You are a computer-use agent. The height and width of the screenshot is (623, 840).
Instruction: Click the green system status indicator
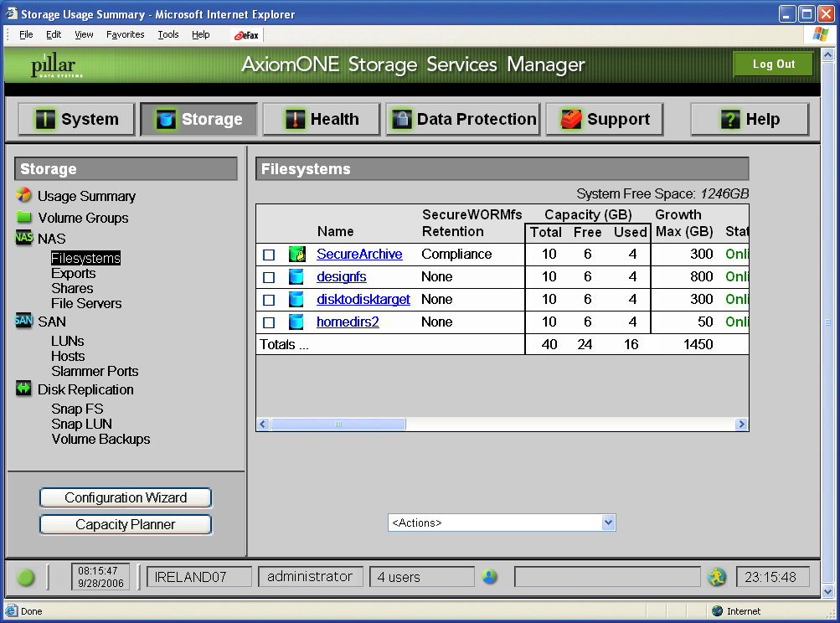(26, 578)
